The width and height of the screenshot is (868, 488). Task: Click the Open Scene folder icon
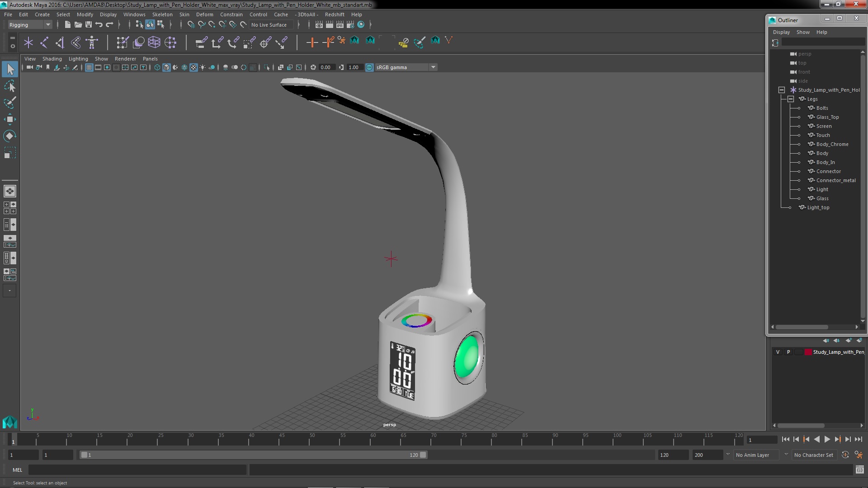pyautogui.click(x=78, y=25)
